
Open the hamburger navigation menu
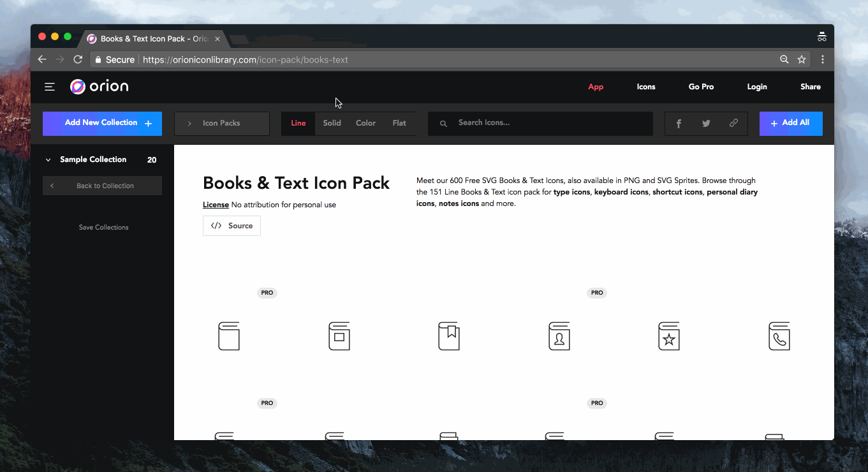[50, 87]
